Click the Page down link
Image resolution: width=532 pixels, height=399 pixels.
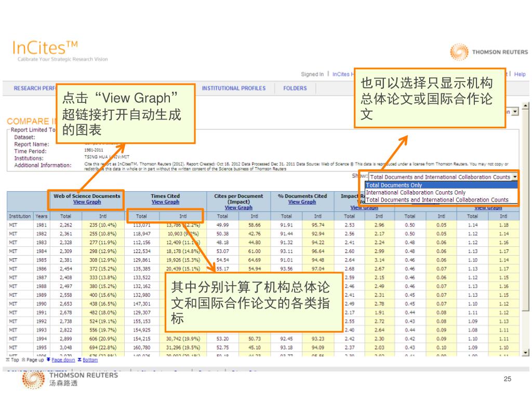(63, 360)
